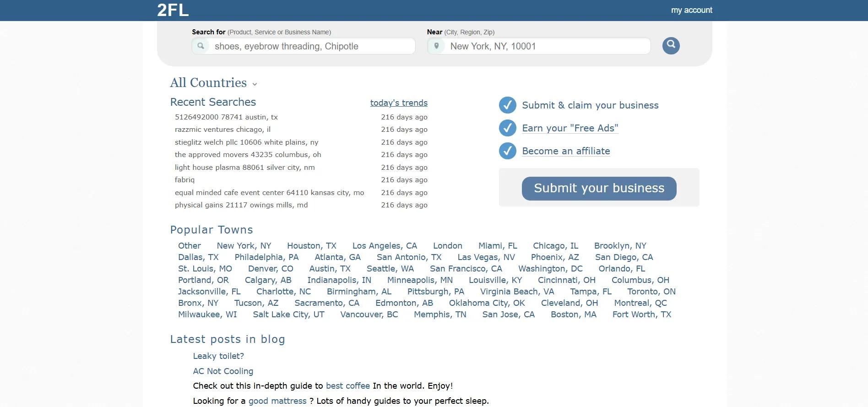
Task: Open St. Louis, MO town link
Action: (x=205, y=269)
